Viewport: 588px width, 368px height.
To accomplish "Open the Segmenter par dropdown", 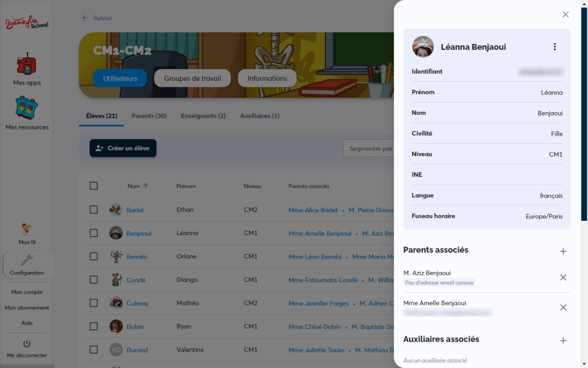I will (x=370, y=148).
